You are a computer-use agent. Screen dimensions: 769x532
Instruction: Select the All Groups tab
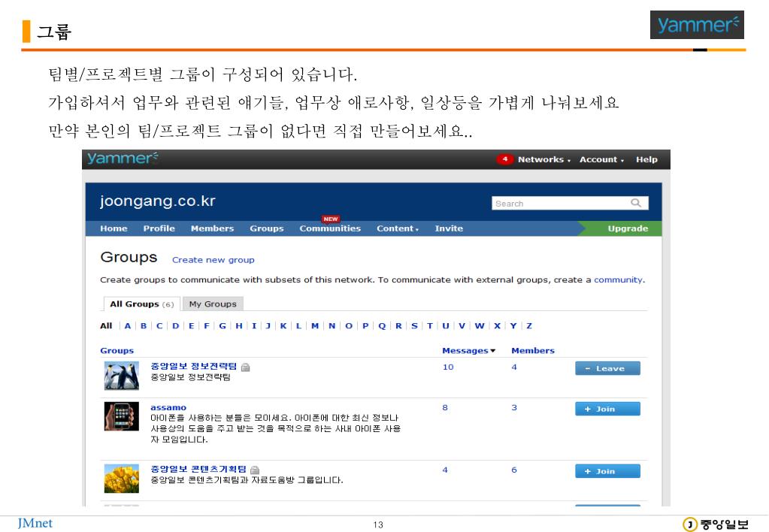(142, 304)
